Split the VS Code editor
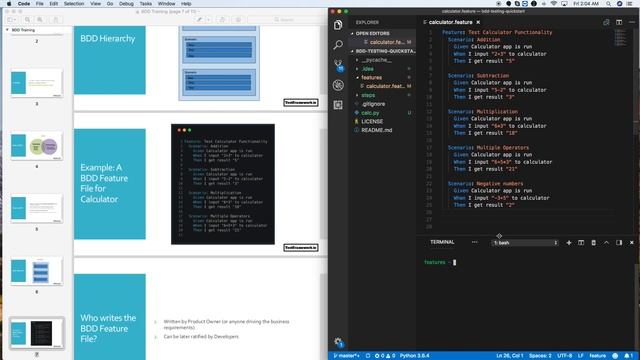 point(619,22)
